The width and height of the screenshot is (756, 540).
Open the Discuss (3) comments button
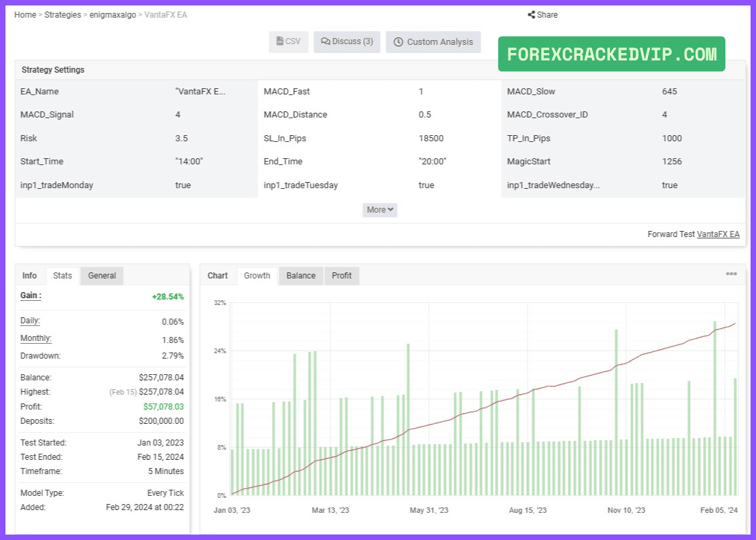(x=347, y=41)
